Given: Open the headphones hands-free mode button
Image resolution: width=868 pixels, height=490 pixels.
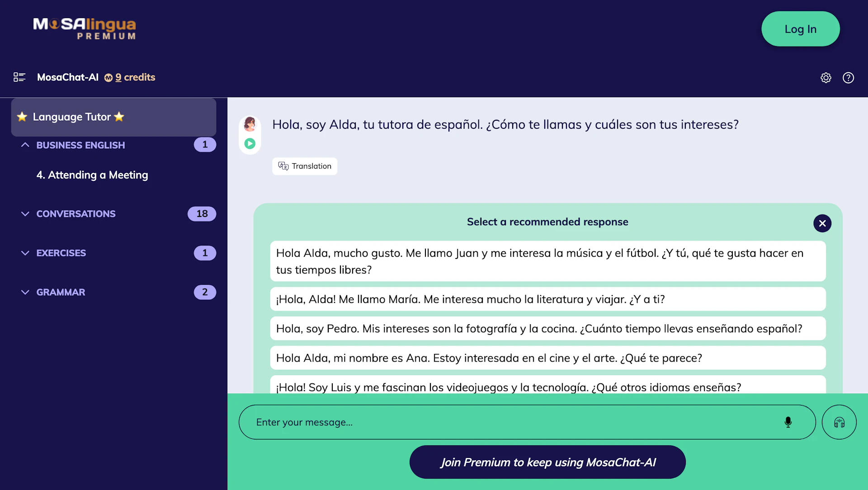Looking at the screenshot, I should (x=839, y=422).
